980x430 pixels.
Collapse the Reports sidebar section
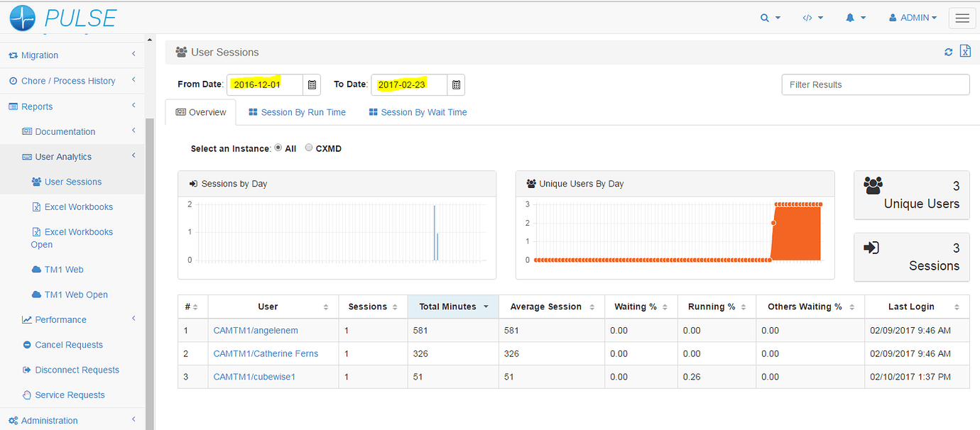37,106
